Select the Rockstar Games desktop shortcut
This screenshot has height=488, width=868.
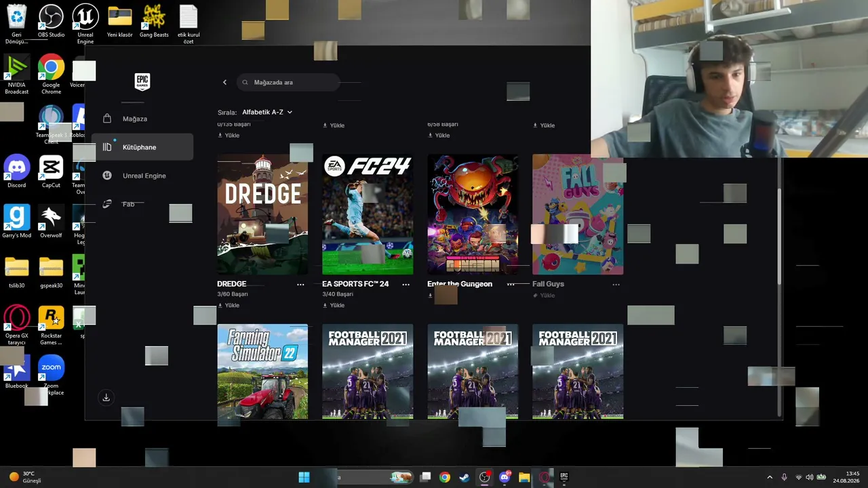click(x=51, y=325)
